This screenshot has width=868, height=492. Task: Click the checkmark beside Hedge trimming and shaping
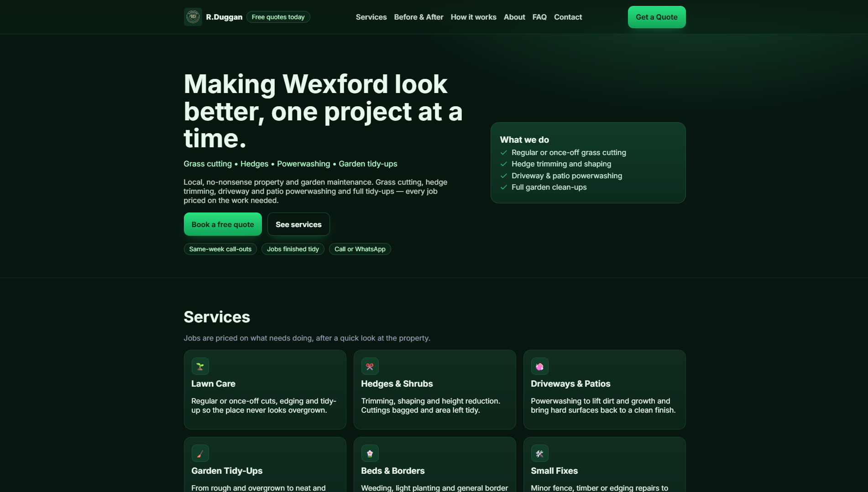(504, 164)
